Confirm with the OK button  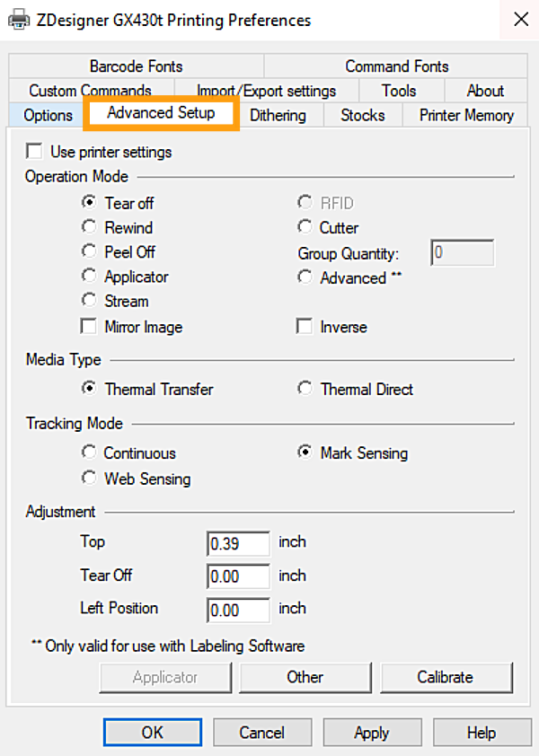(x=153, y=733)
